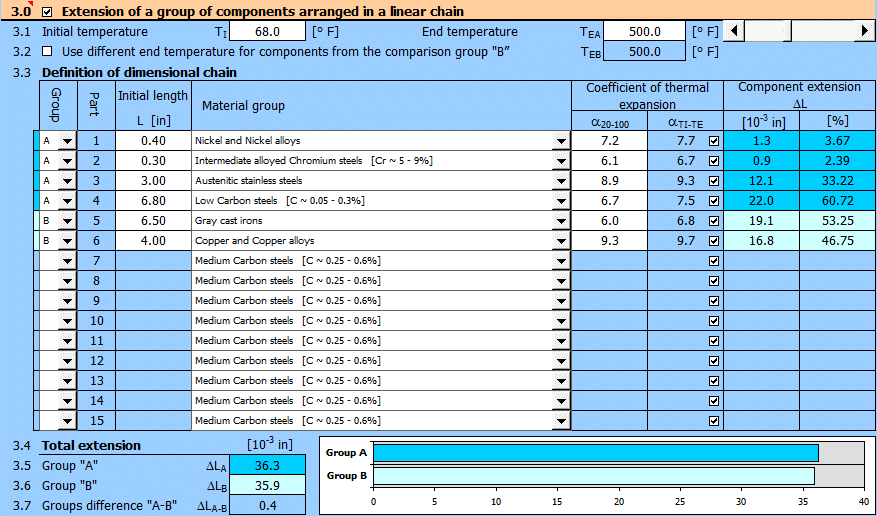Select the TEB end temperature field
877x516 pixels.
644,51
